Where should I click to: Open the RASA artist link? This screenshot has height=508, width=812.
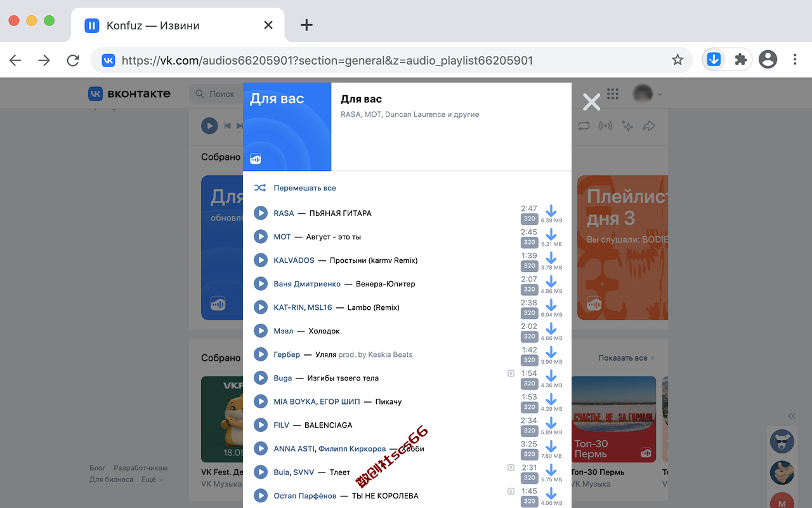pyautogui.click(x=284, y=213)
